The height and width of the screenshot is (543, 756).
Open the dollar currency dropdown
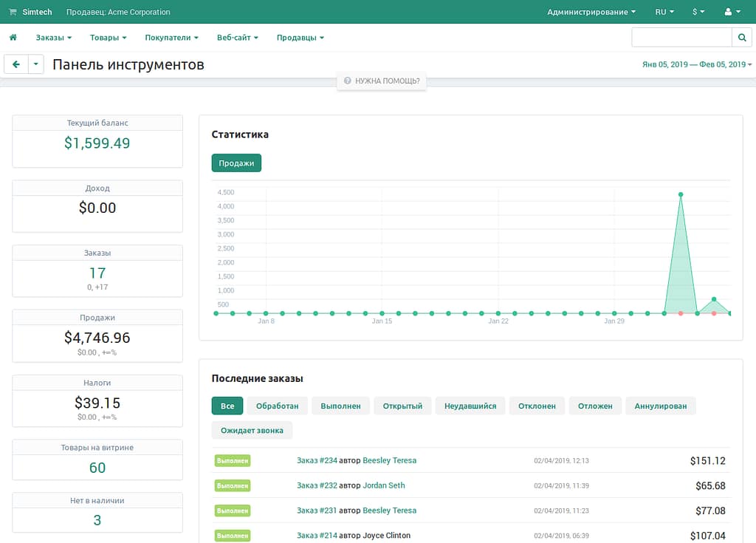(x=698, y=12)
